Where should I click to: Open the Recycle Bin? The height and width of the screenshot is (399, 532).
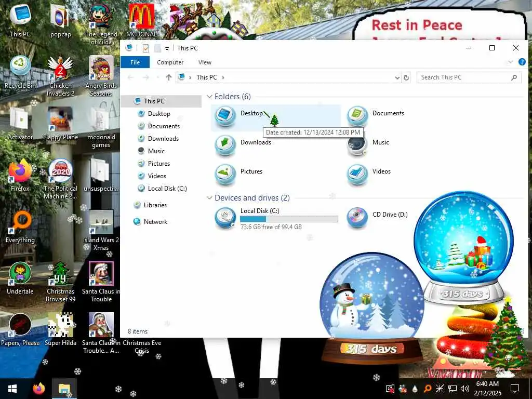tap(20, 72)
